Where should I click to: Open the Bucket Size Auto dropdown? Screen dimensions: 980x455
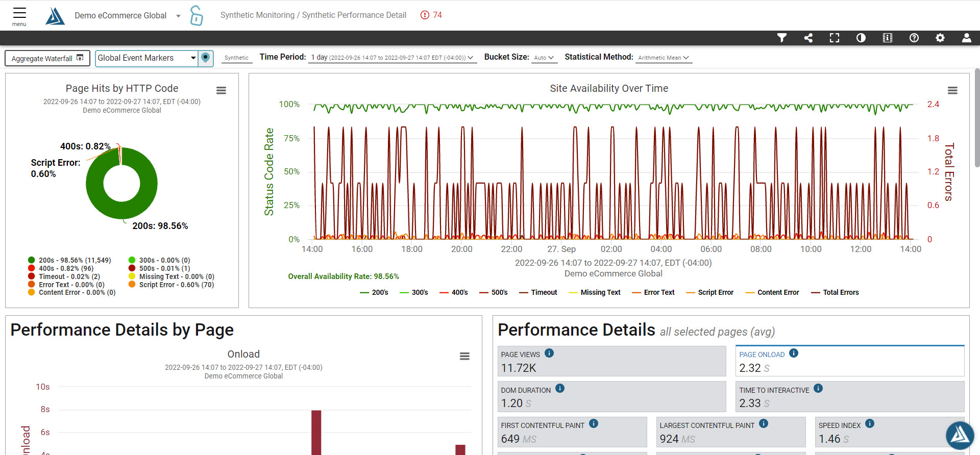click(x=544, y=58)
